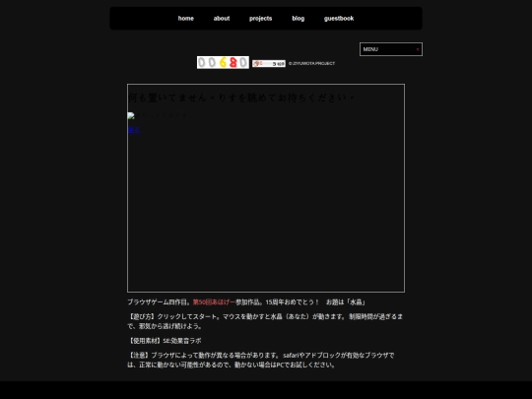Click the © ZIYUWOTA.PROJECT copyright text
532x399 pixels.
point(311,63)
